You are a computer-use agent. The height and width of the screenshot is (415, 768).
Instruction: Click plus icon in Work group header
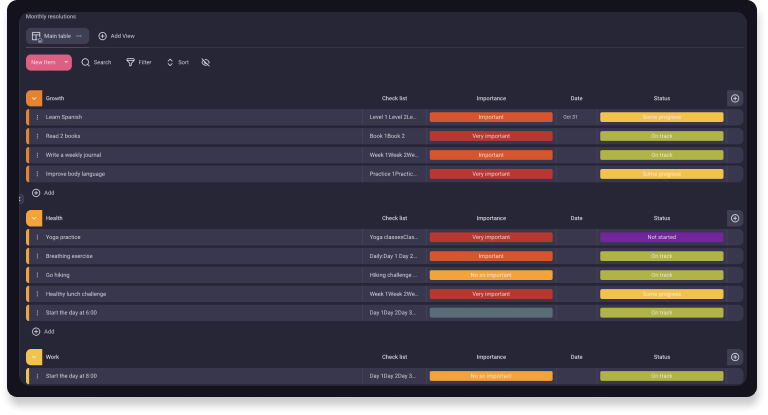click(735, 357)
